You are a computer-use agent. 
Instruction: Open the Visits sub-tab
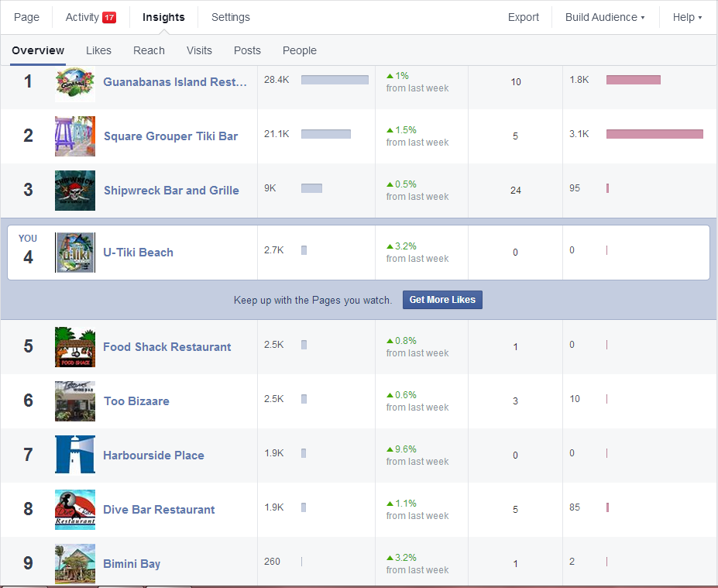coord(199,50)
